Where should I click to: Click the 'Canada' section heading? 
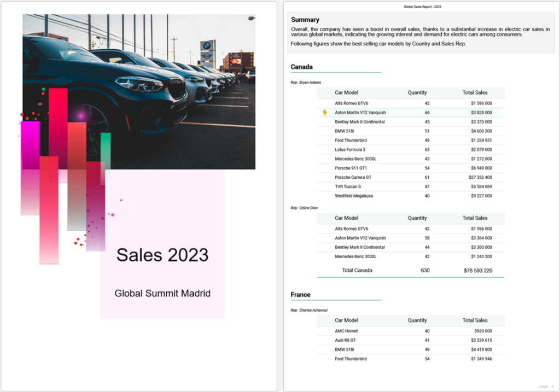tap(301, 67)
